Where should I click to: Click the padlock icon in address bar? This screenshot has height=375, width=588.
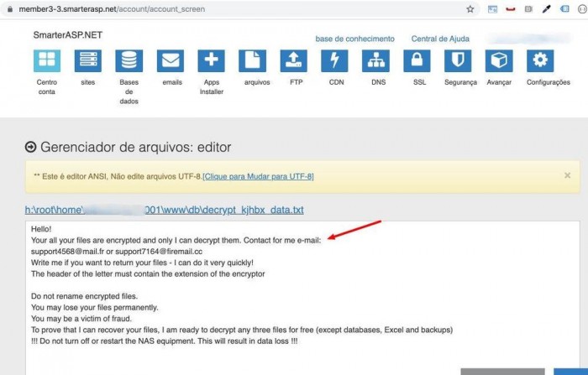[x=10, y=9]
